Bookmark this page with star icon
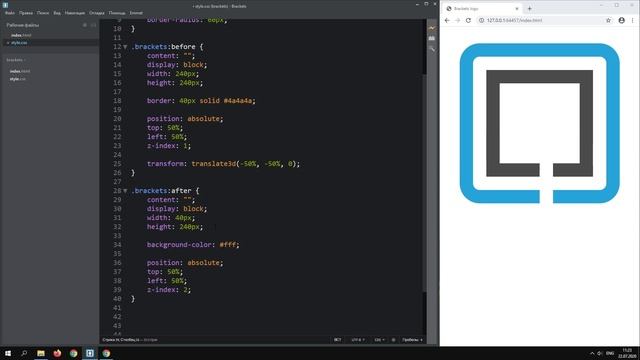This screenshot has height=360, width=640. [608, 20]
